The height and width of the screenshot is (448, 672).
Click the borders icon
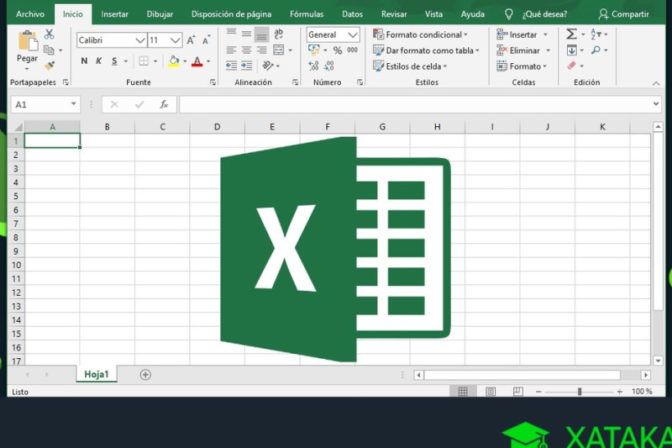tap(144, 61)
